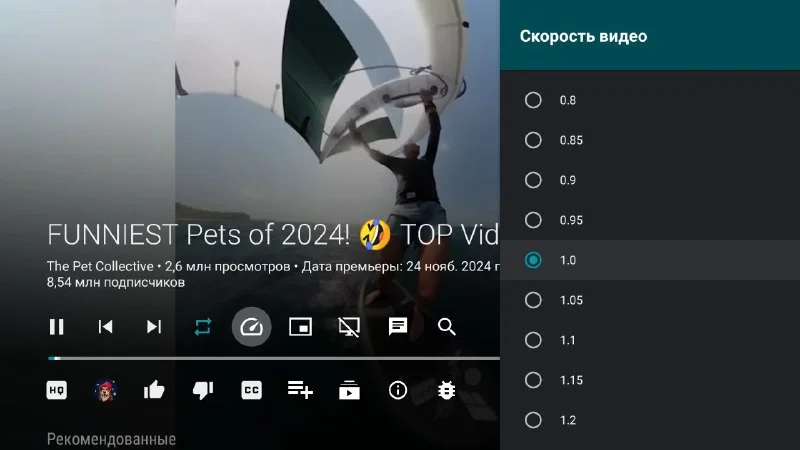Image resolution: width=800 pixels, height=450 pixels.
Task: Click the video progress bar
Action: pos(270,358)
